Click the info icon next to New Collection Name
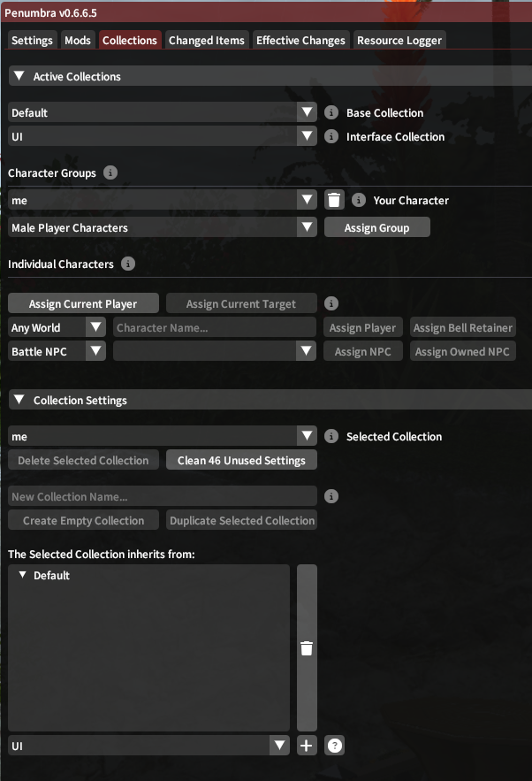This screenshot has height=781, width=532. (x=331, y=496)
